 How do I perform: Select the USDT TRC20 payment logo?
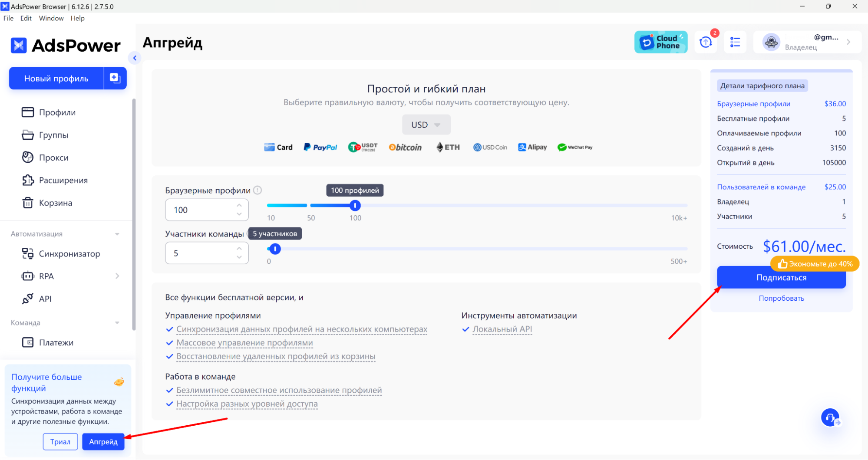[363, 147]
